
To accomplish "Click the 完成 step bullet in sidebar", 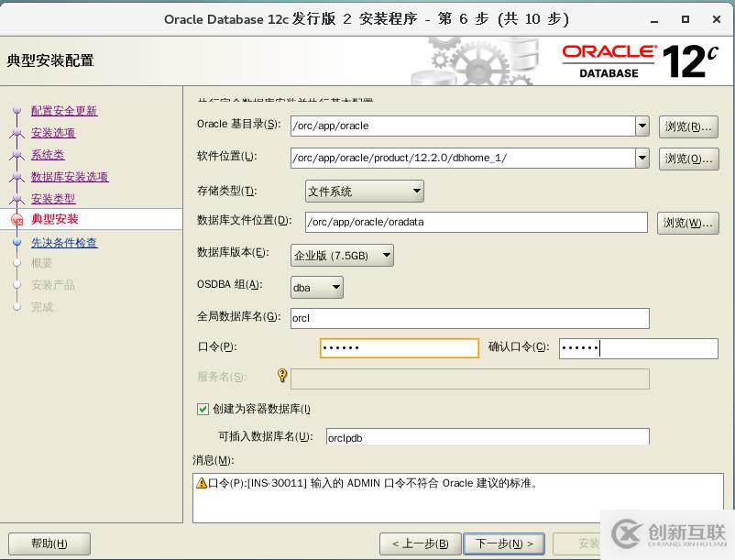I will (17, 307).
